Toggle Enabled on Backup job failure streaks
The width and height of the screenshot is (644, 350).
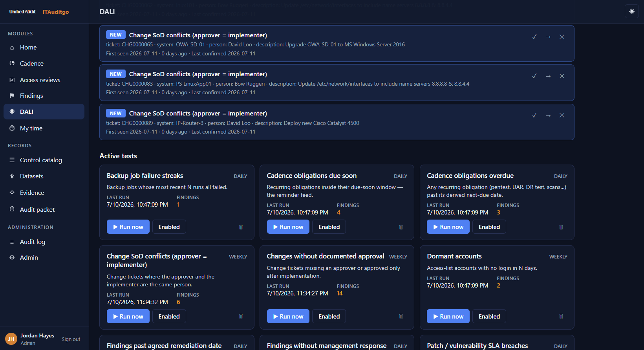click(169, 227)
